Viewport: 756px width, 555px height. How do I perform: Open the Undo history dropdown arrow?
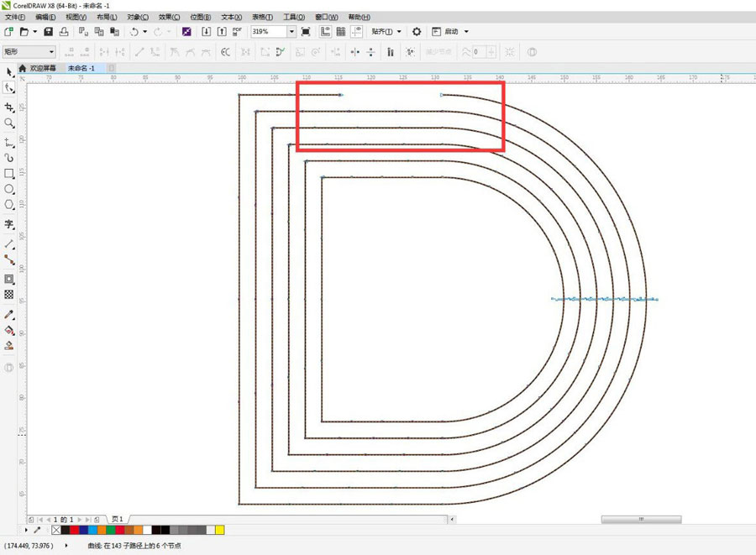[x=144, y=32]
